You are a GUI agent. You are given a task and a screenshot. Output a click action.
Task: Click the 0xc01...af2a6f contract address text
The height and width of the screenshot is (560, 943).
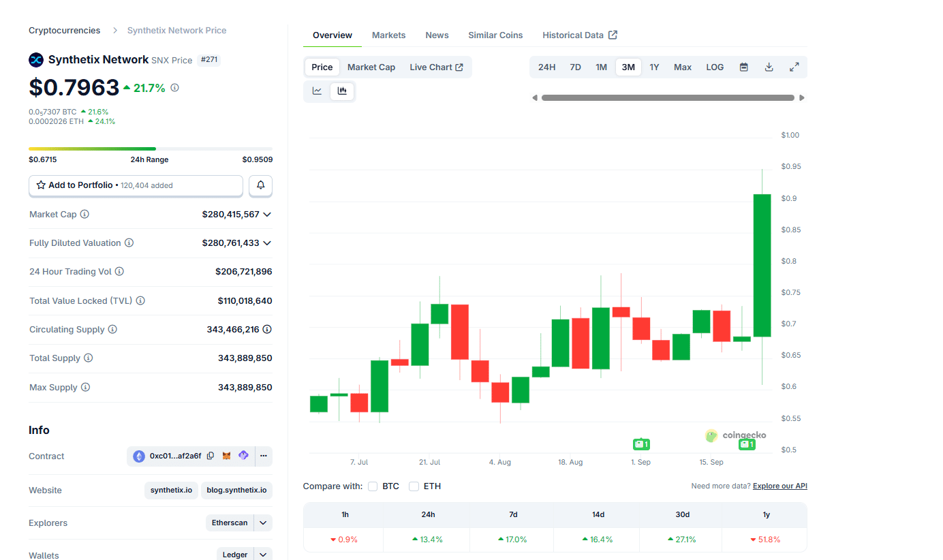coord(176,456)
